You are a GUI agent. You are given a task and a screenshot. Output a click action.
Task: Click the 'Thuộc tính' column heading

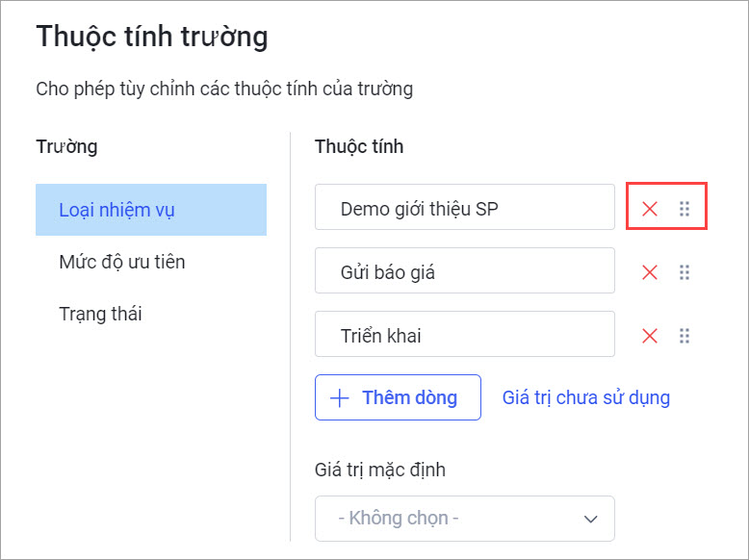pyautogui.click(x=359, y=146)
